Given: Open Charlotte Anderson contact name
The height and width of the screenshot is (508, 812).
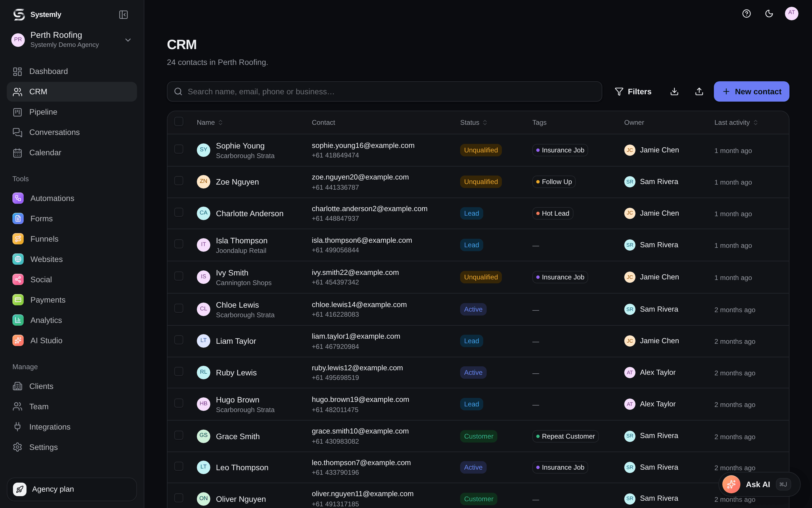Looking at the screenshot, I should point(249,213).
